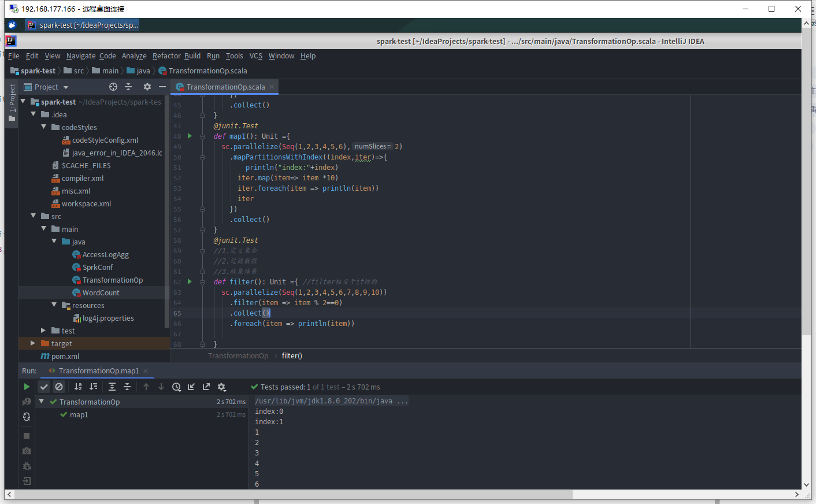Collapse the spark-test root folder
The height and width of the screenshot is (504, 816).
tap(23, 101)
